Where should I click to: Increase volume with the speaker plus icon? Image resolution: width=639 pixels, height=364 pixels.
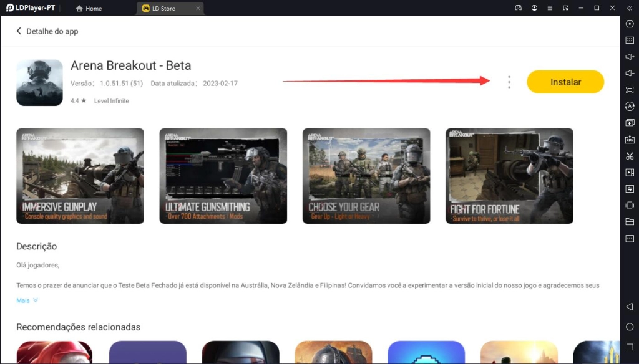click(629, 57)
